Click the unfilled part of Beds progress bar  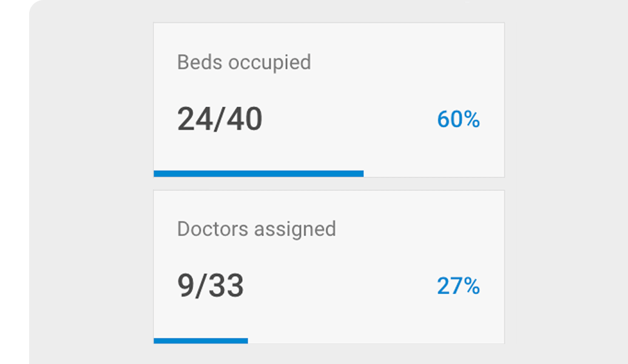[x=434, y=174]
